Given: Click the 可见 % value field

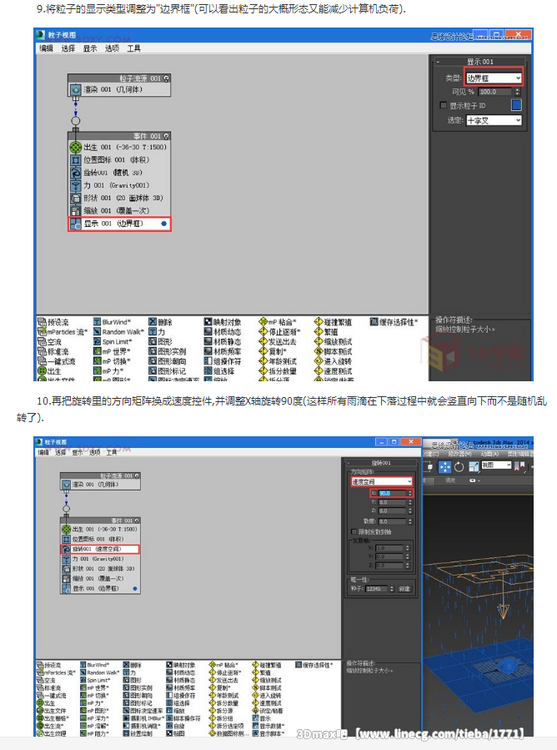Looking at the screenshot, I should coord(494,92).
